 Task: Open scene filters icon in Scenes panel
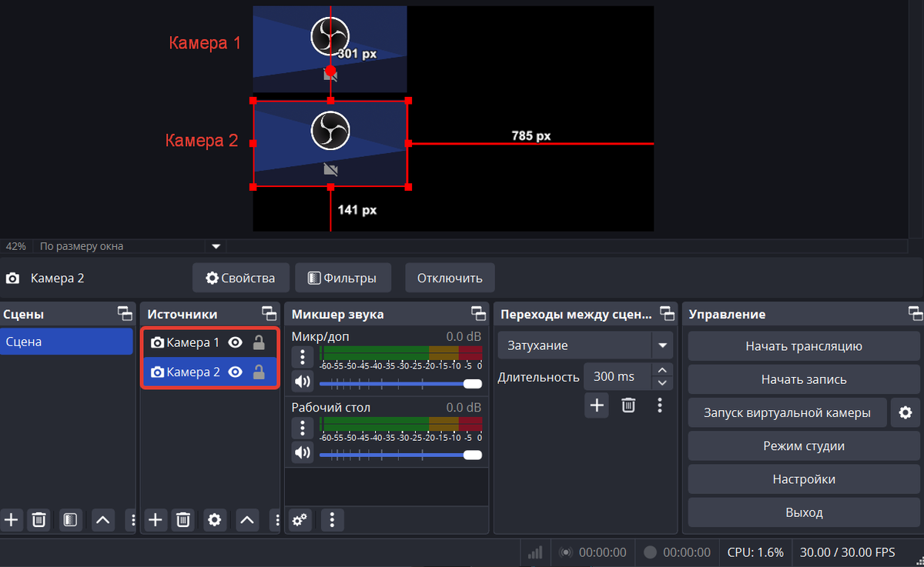tap(70, 520)
